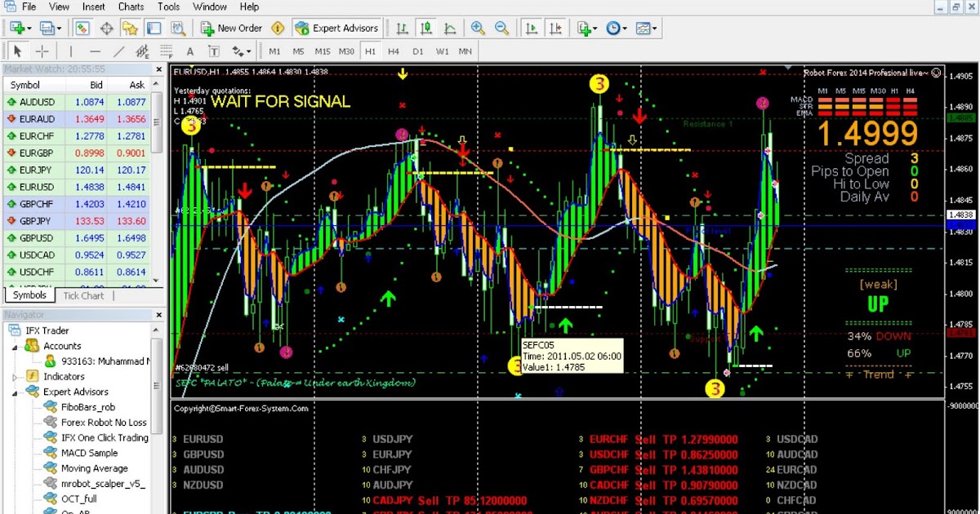The image size is (980, 514).
Task: Select GBPJPY row in Market Watch
Action: [x=78, y=222]
